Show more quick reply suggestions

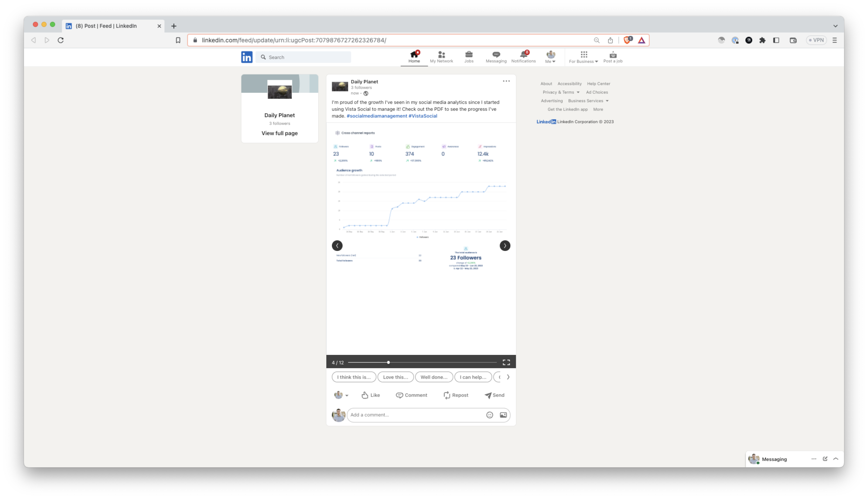point(508,377)
